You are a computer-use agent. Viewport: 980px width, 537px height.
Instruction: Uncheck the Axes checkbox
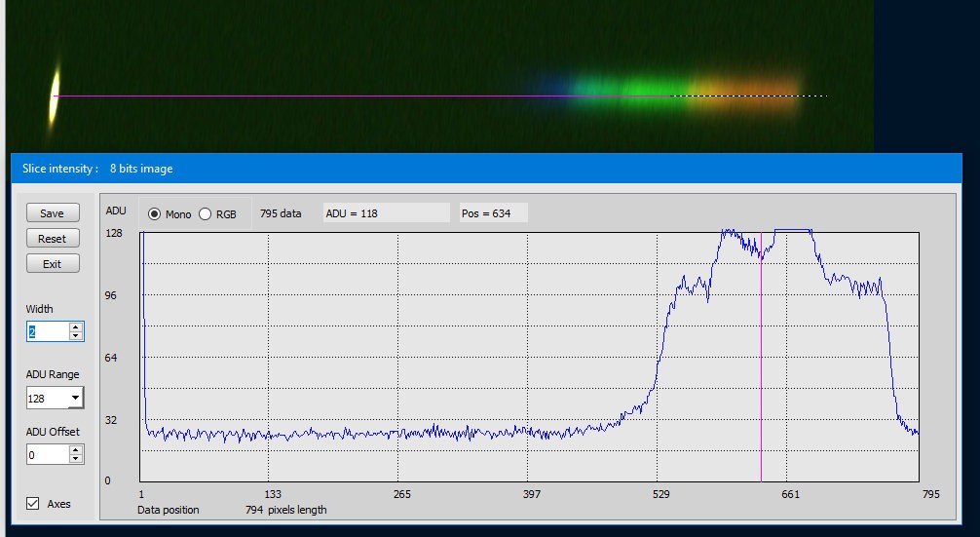click(x=33, y=503)
